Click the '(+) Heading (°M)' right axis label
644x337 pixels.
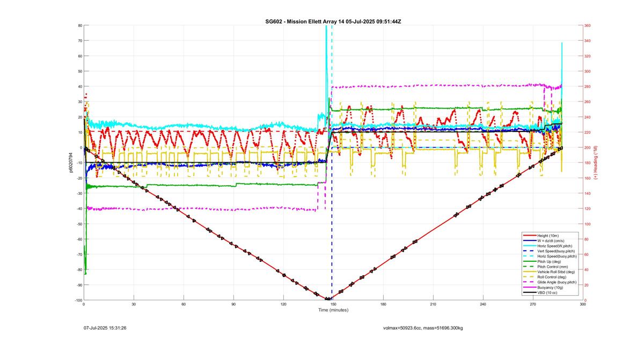click(595, 163)
